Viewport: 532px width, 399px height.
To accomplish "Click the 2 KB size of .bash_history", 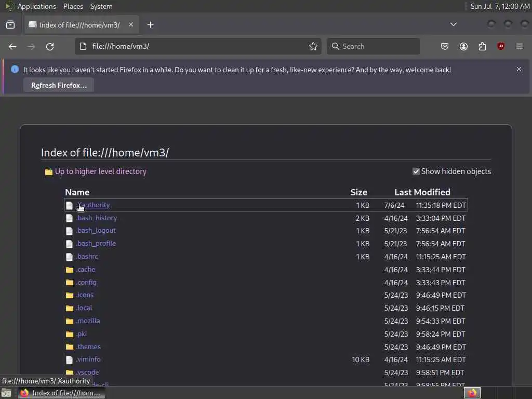I will [362, 218].
